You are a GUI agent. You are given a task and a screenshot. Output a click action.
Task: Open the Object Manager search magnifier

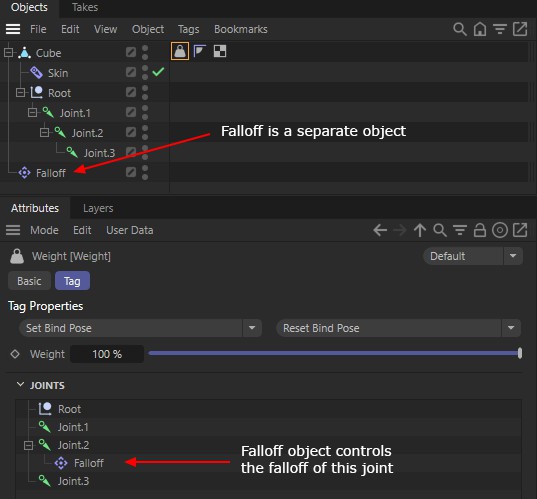pyautogui.click(x=460, y=29)
